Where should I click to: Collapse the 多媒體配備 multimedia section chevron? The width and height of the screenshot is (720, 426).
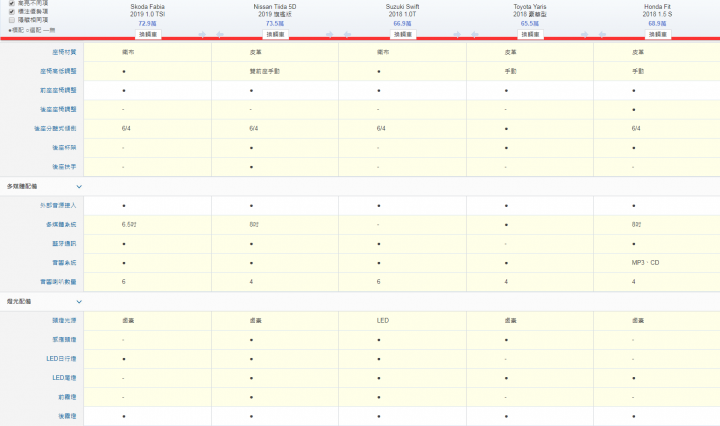tap(79, 186)
